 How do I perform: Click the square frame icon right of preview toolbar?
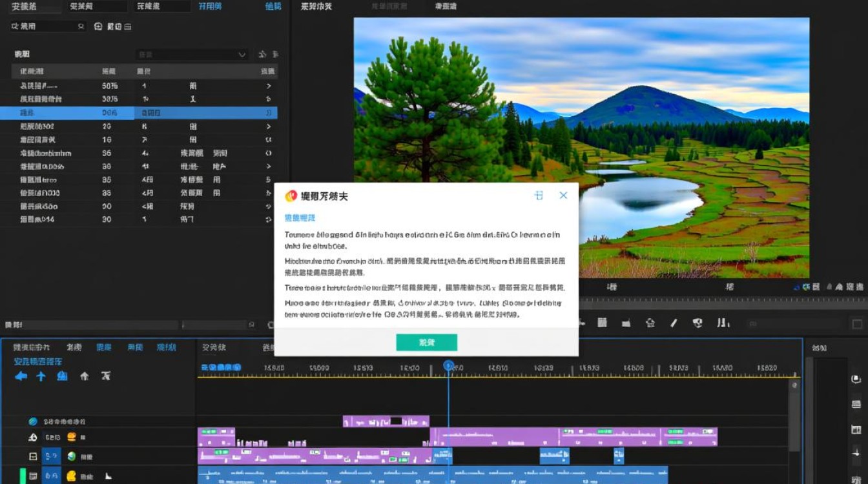click(857, 324)
